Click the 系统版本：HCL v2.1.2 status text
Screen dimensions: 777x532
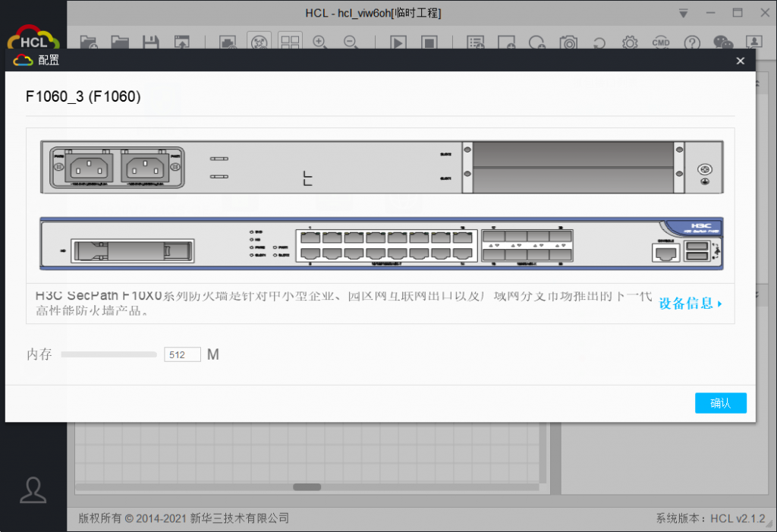point(710,518)
